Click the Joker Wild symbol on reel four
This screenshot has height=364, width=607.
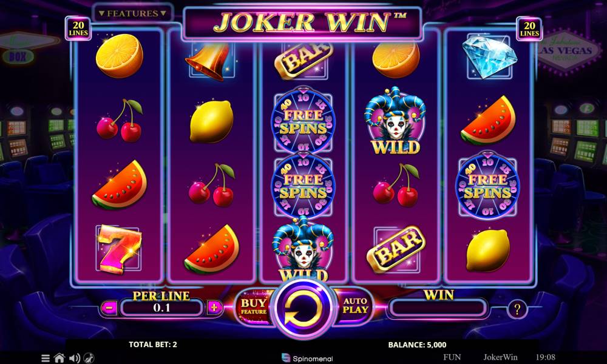395,121
